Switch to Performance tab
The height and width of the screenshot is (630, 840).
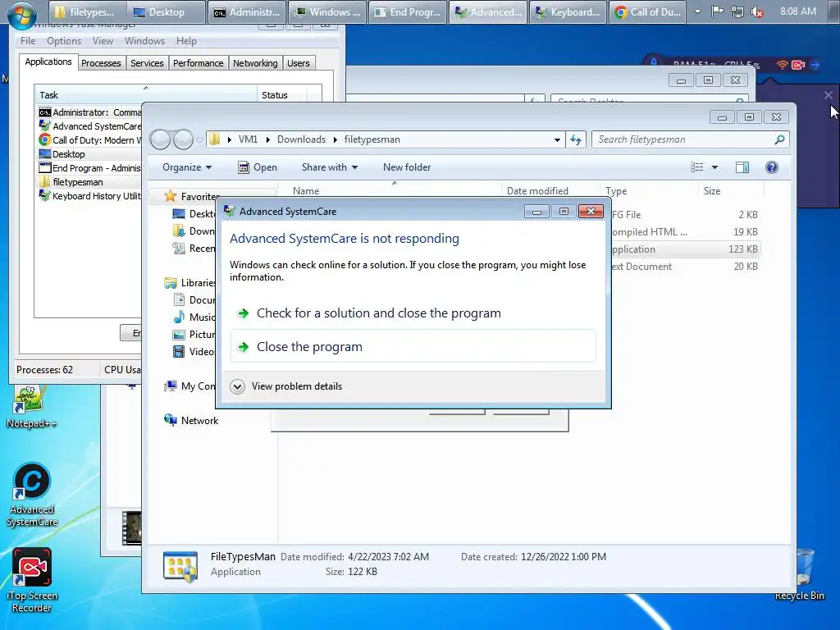(199, 63)
